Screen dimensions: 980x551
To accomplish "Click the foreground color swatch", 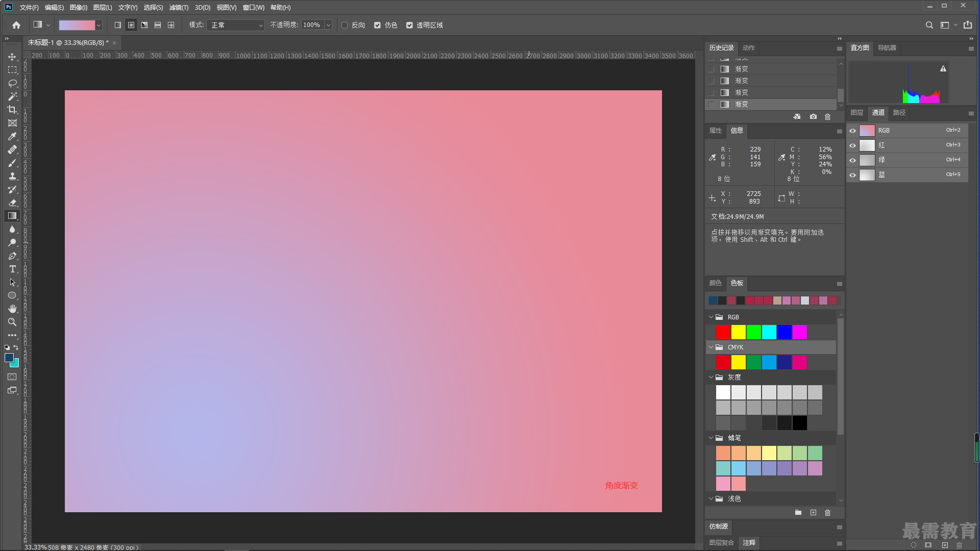I will [x=9, y=358].
